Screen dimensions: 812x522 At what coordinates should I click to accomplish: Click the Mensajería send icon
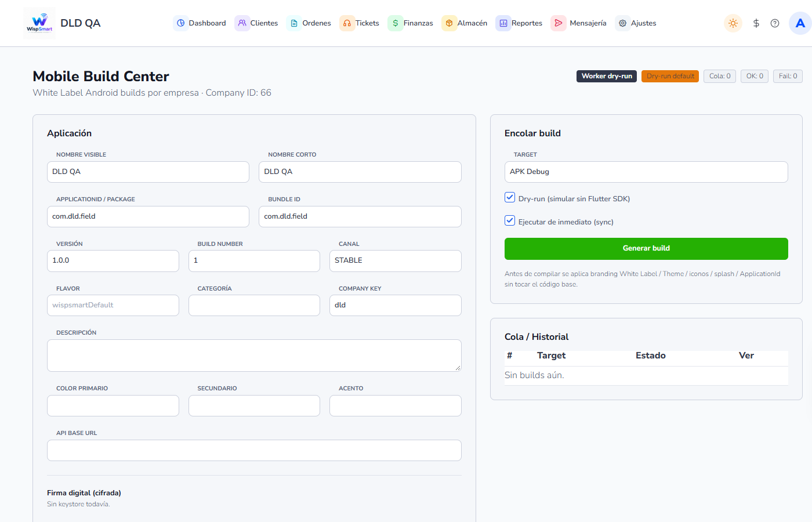tap(559, 23)
